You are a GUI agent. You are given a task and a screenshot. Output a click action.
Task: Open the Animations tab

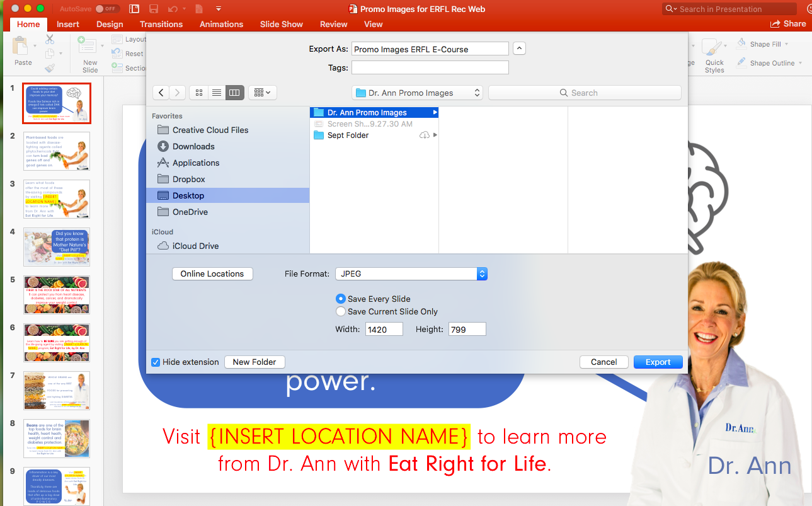[221, 24]
